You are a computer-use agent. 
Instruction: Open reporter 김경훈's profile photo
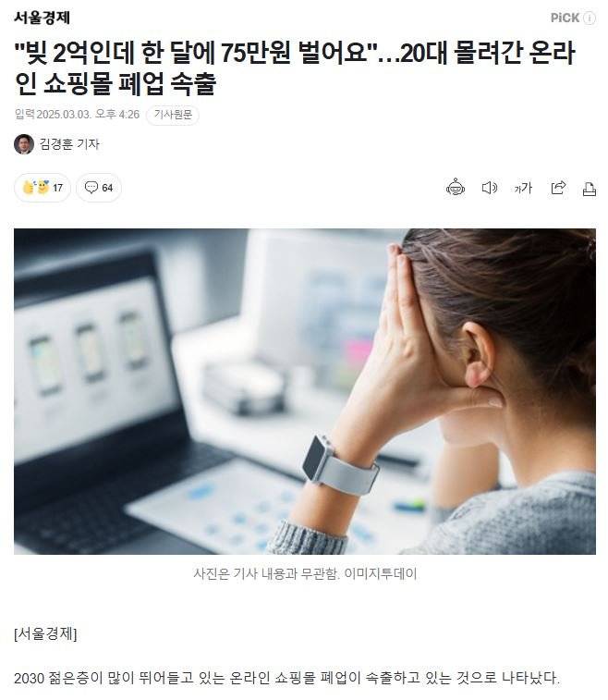pyautogui.click(x=24, y=144)
